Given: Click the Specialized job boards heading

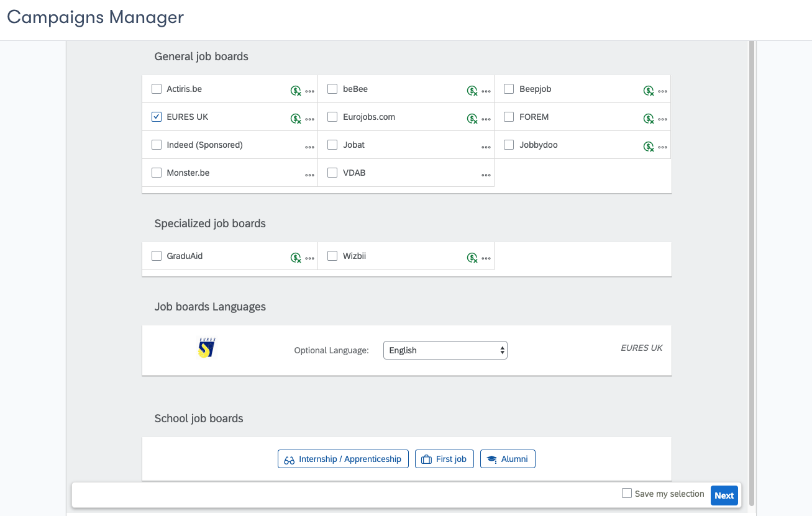Looking at the screenshot, I should coord(210,224).
